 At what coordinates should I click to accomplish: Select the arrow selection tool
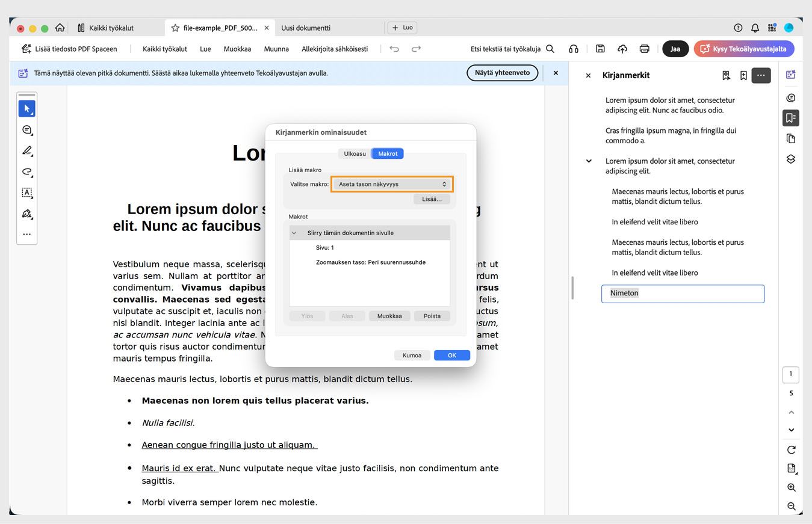27,109
